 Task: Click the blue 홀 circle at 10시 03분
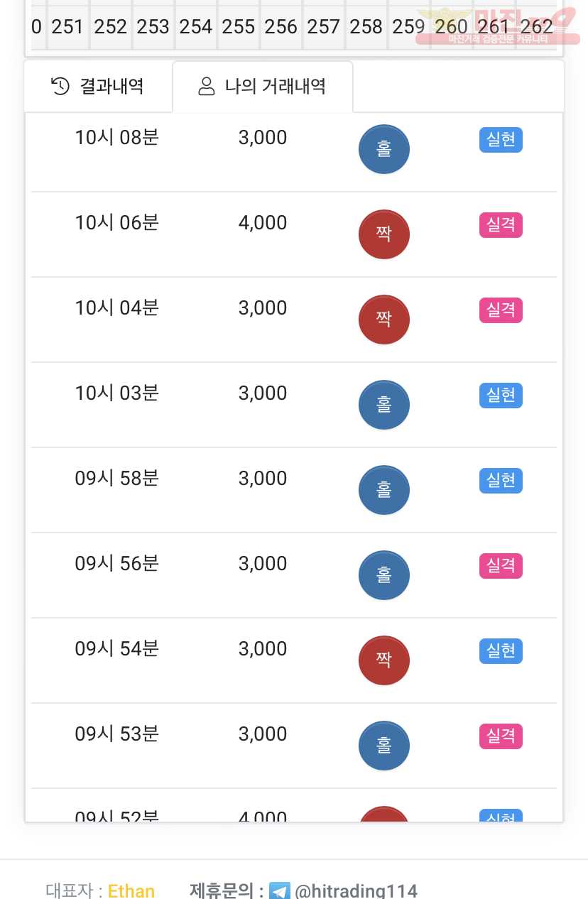click(x=384, y=405)
